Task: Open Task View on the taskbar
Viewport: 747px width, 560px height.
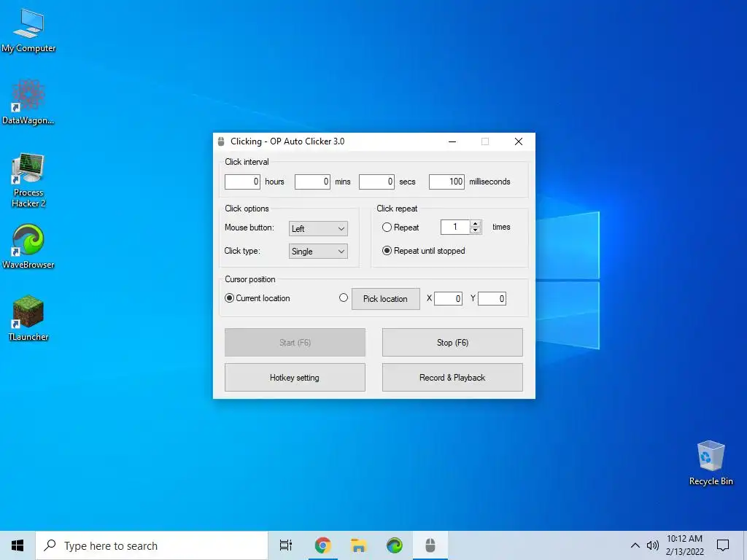Action: pos(286,545)
